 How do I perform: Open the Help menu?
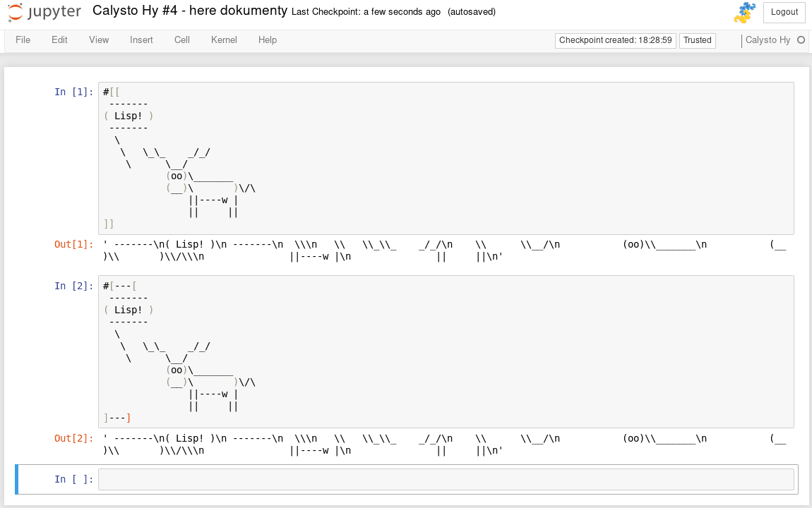[268, 40]
